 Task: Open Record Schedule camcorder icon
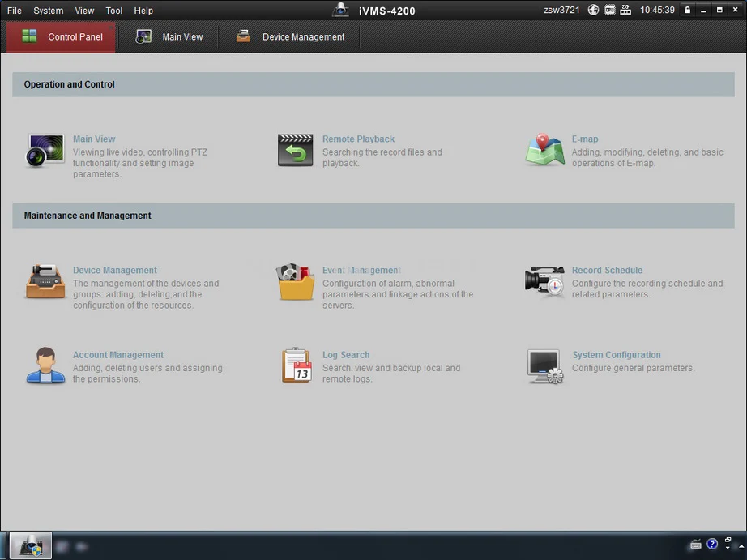click(x=544, y=282)
